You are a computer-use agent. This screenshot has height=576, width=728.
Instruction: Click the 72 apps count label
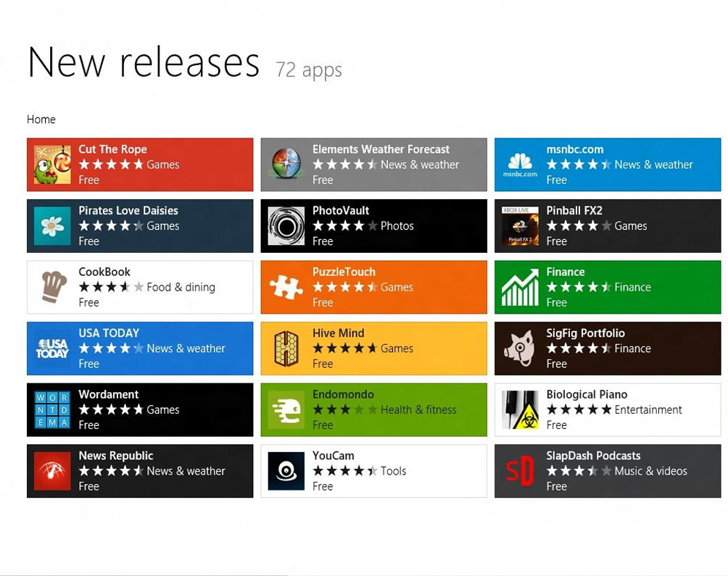(309, 70)
